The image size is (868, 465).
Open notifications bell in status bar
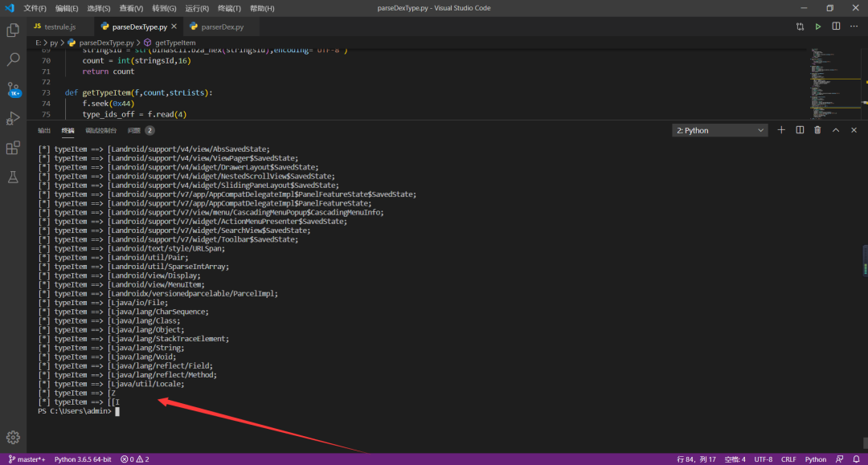857,459
